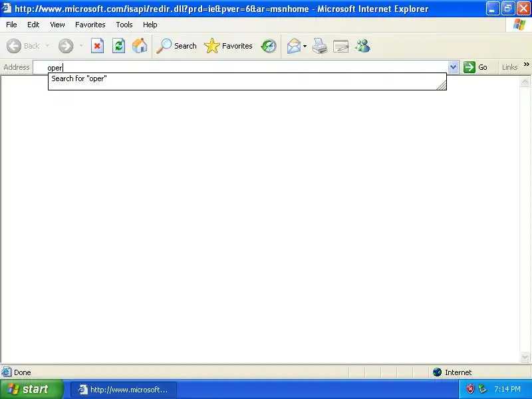This screenshot has height=399, width=532.
Task: Go to the Home page icon
Action: coord(140,46)
